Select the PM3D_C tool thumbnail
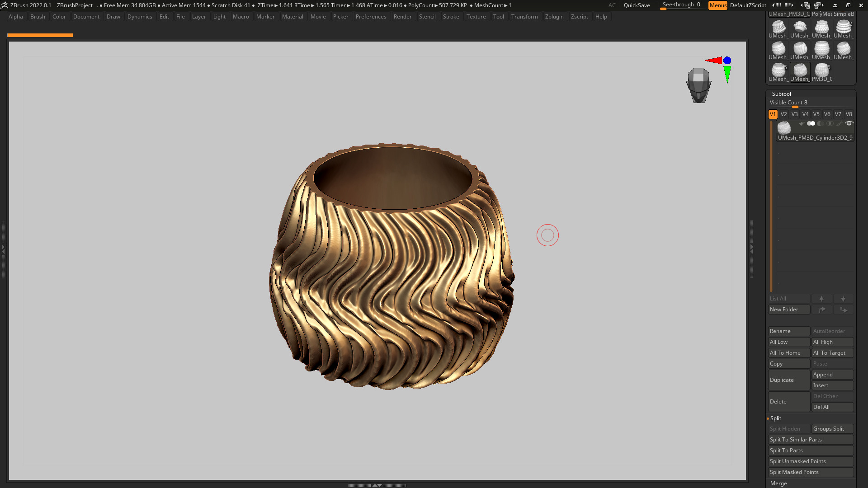Image resolution: width=868 pixels, height=488 pixels. [822, 72]
